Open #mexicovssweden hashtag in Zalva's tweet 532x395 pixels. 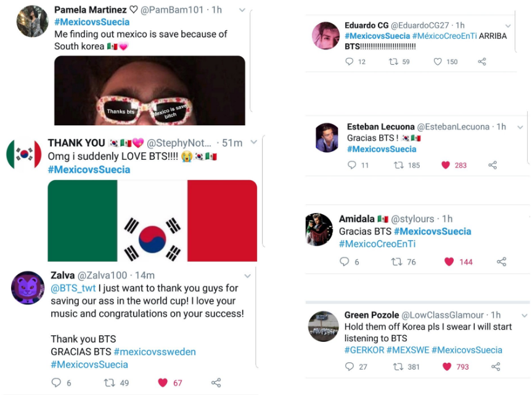pyautogui.click(x=155, y=352)
